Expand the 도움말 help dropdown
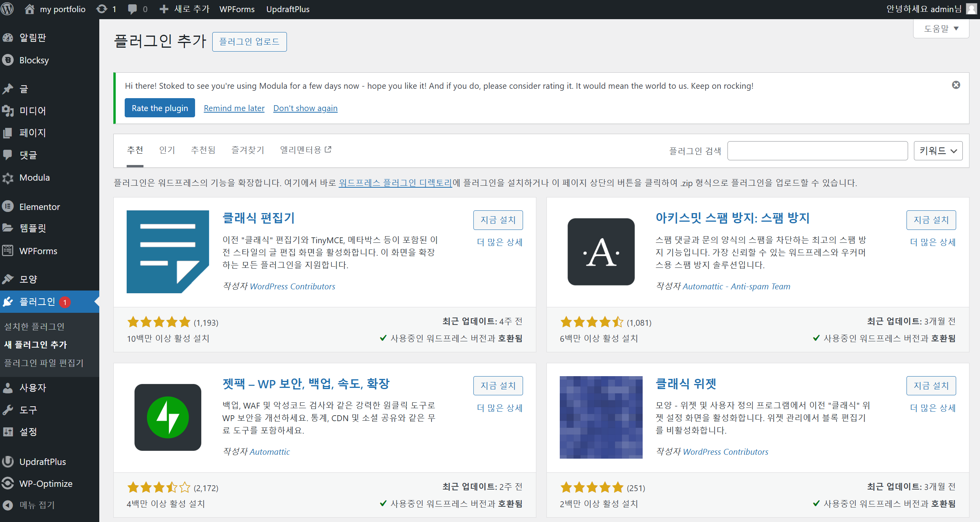This screenshot has width=980, height=522. point(941,29)
